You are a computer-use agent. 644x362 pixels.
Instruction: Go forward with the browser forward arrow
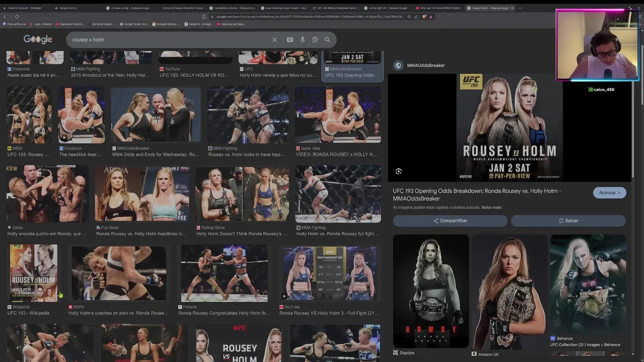click(x=10, y=17)
